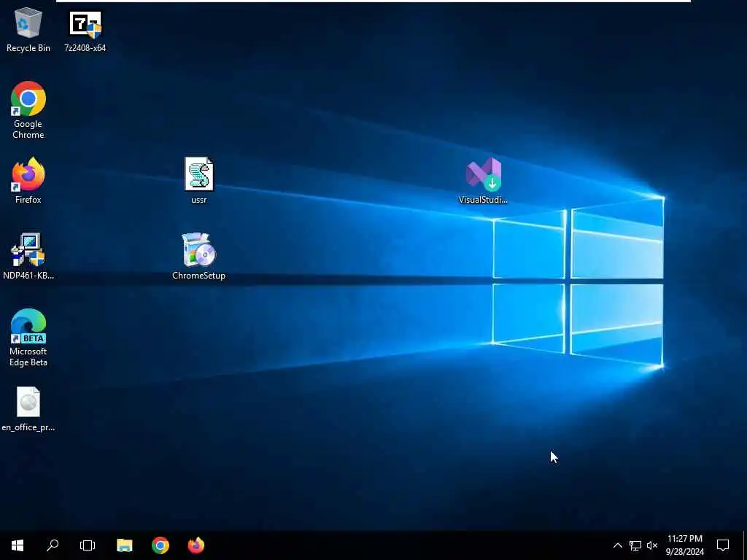Open the network status tray icon
The height and width of the screenshot is (560, 747).
click(635, 545)
